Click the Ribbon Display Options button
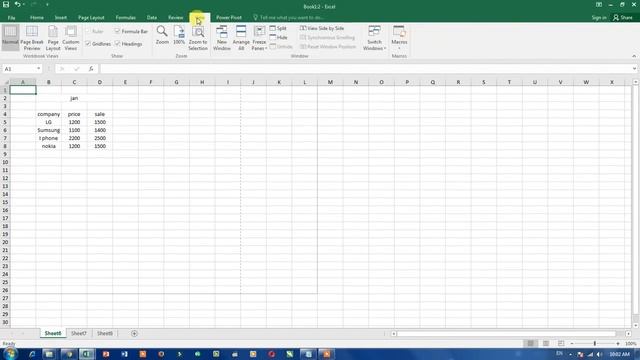Image resolution: width=640 pixels, height=360 pixels. coord(599,4)
